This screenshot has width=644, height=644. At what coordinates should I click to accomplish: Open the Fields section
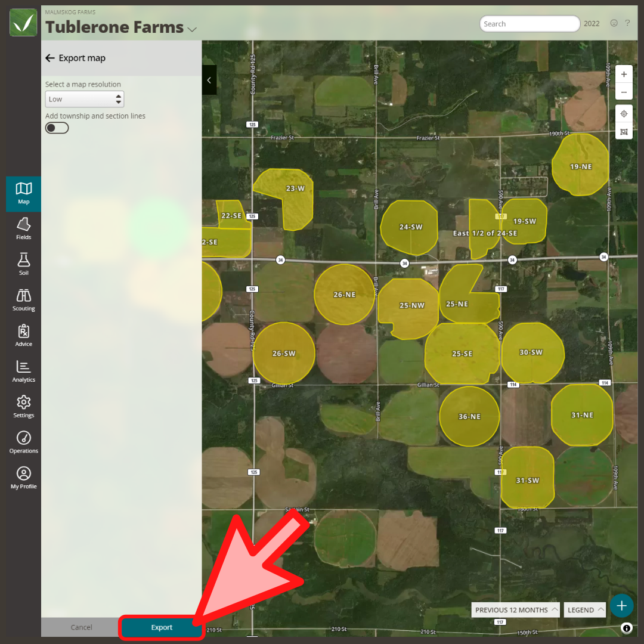(23, 229)
